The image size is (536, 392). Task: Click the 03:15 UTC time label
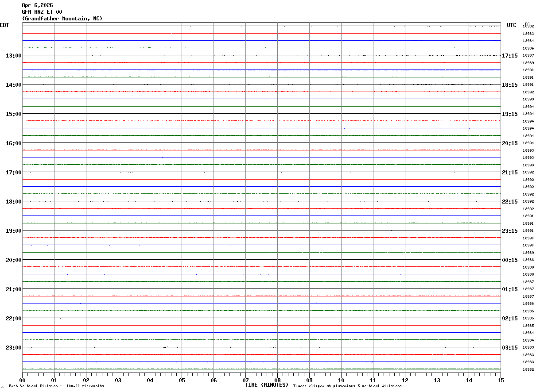[x=509, y=348]
